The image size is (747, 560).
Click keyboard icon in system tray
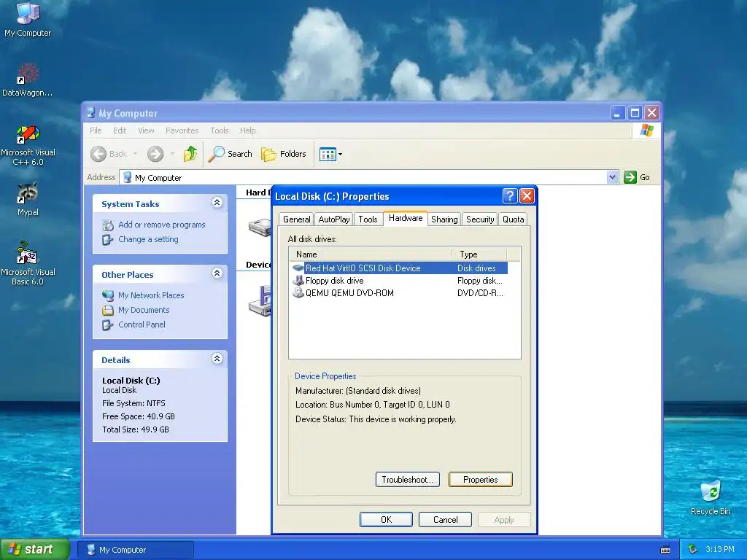coord(665,550)
